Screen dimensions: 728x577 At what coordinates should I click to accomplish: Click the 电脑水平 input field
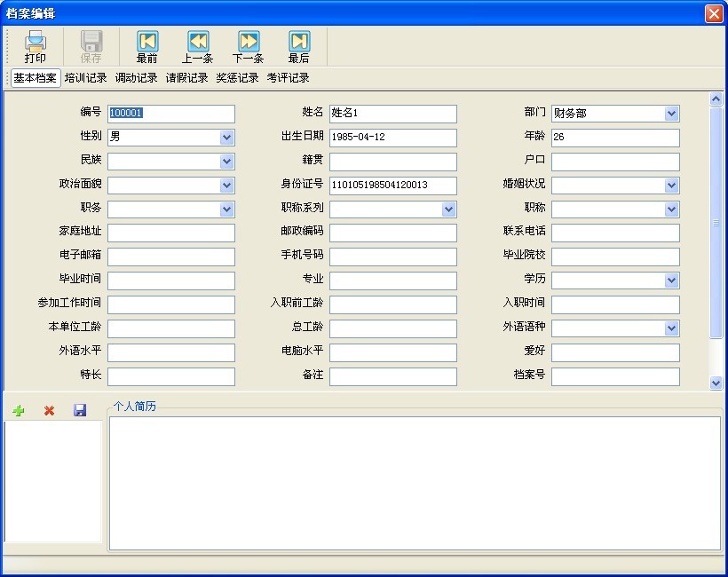pyautogui.click(x=393, y=352)
